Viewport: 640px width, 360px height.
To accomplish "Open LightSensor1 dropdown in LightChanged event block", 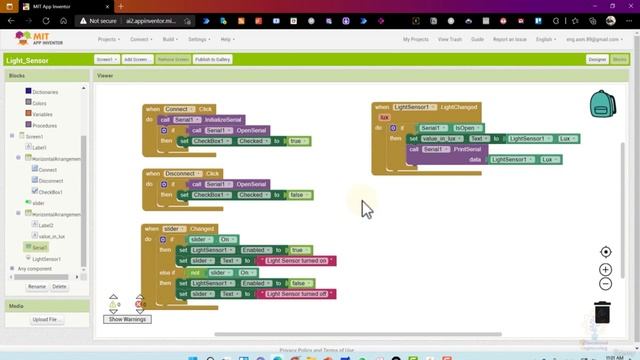I will click(x=415, y=107).
